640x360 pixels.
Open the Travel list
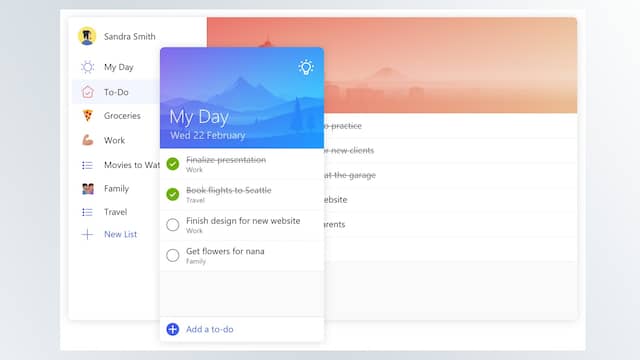coord(116,212)
